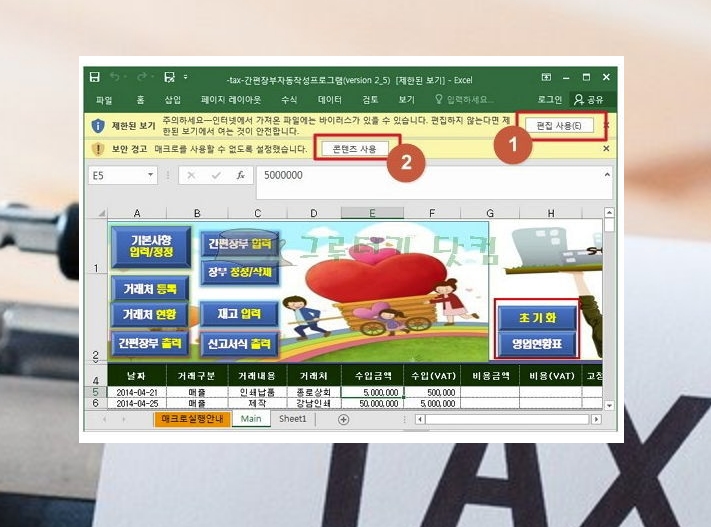Click the formula bar Cancel X icon

coord(191,176)
